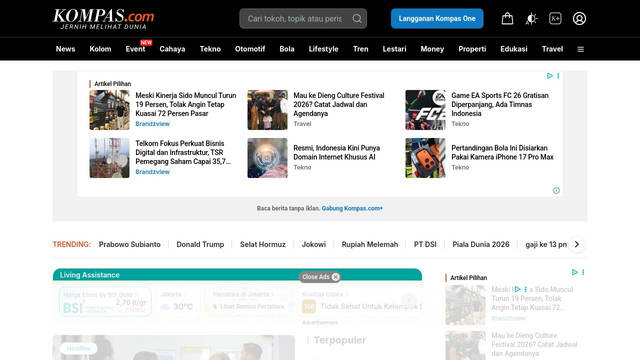Click Telkom tower thumbnail image

click(109, 158)
